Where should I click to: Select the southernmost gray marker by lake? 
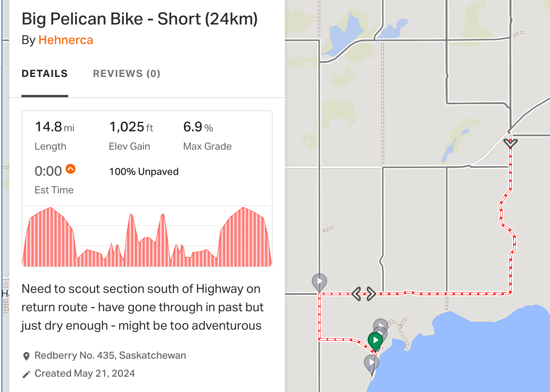[371, 363]
